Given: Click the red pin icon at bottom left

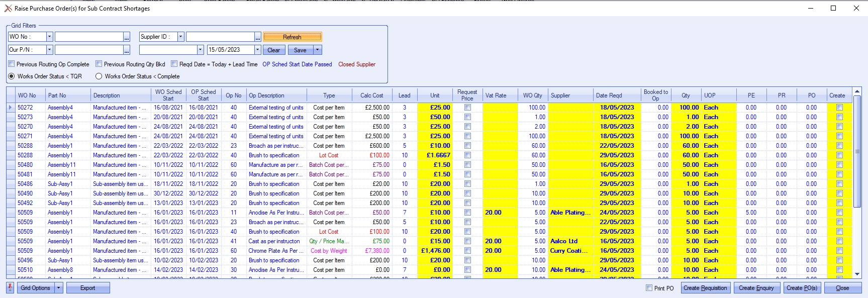Looking at the screenshot, I should click(x=10, y=288).
